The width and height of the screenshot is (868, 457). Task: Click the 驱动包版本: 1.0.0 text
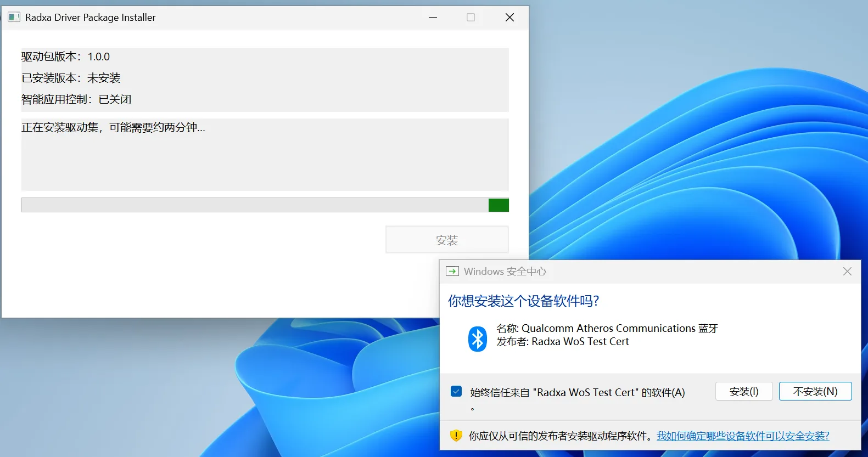(x=66, y=57)
